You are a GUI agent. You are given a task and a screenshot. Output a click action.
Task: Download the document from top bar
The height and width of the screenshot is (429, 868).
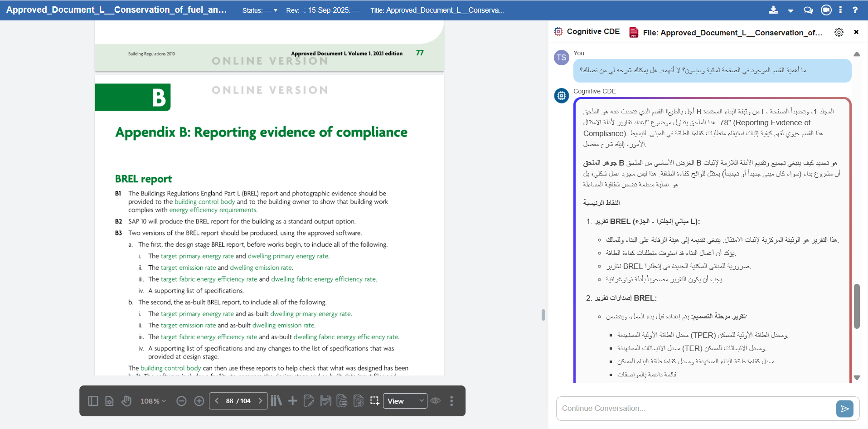773,10
